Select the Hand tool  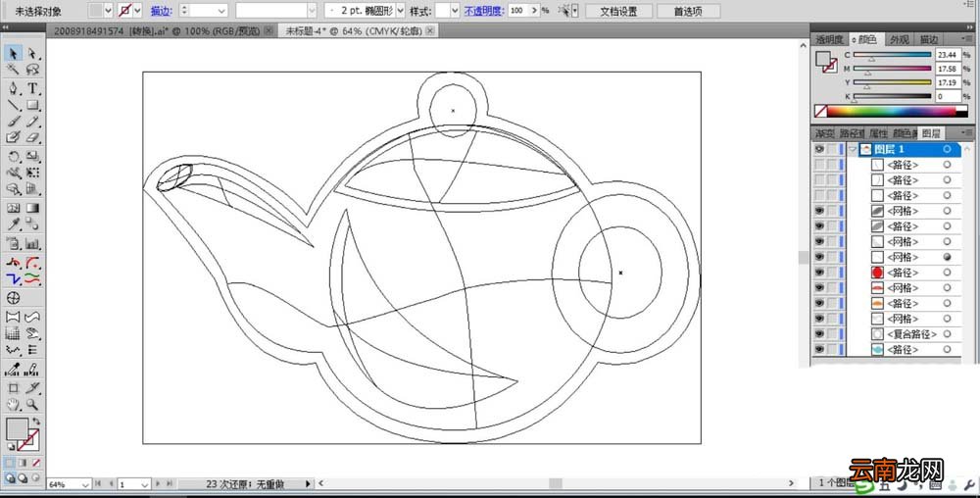13,404
